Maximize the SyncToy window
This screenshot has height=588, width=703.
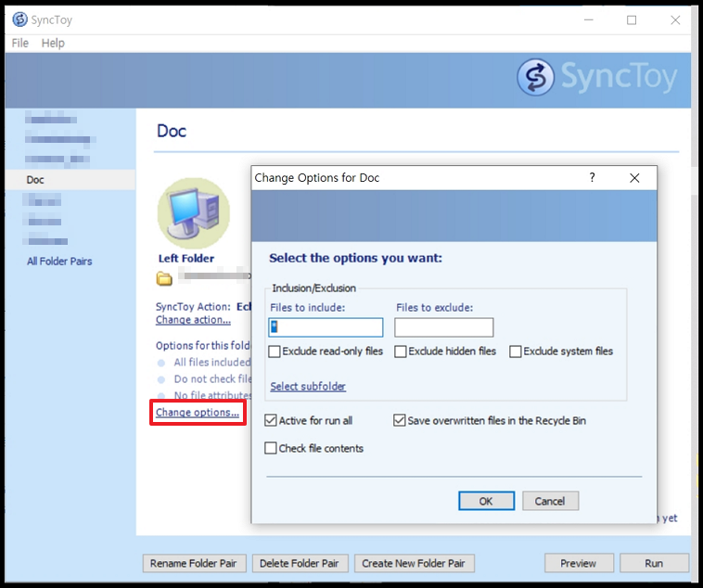[x=632, y=20]
